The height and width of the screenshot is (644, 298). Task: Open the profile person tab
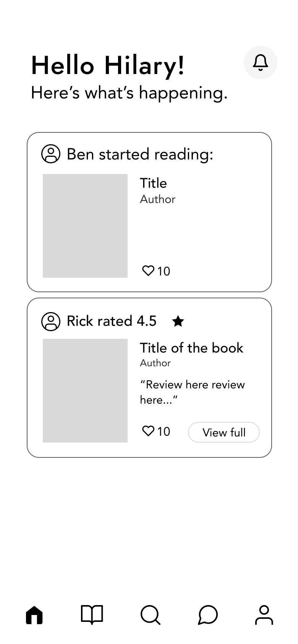coord(264,615)
